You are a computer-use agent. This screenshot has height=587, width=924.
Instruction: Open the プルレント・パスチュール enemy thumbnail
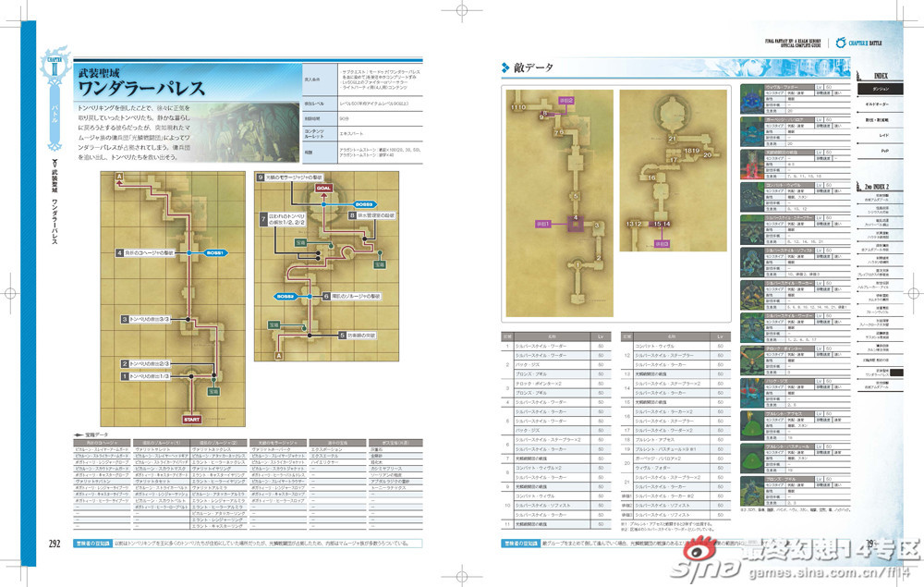752,459
